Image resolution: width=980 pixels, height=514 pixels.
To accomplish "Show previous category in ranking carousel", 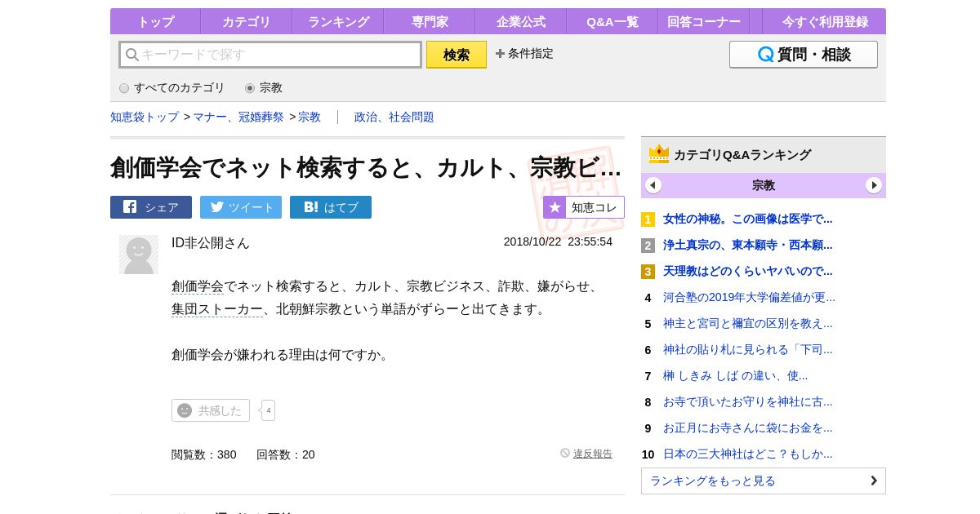I will (x=653, y=185).
